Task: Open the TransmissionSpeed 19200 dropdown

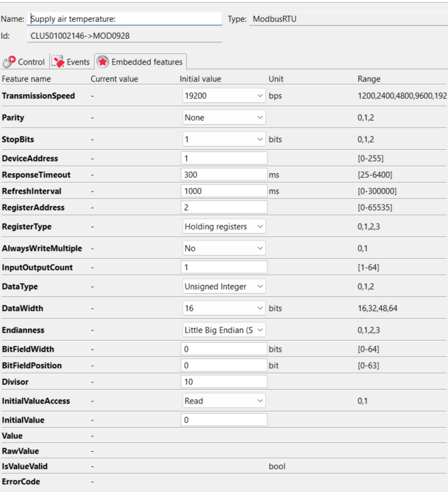Action: click(x=224, y=95)
